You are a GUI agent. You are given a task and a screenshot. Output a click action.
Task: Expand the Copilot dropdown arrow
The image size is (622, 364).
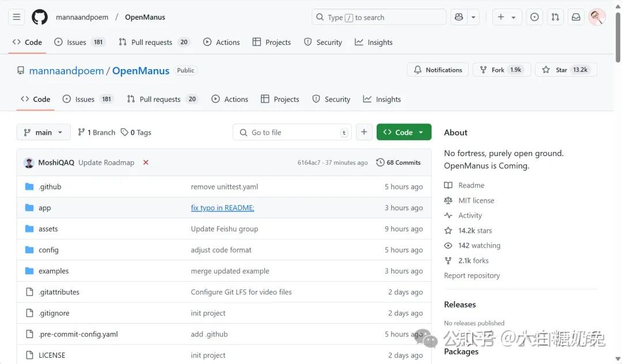click(473, 17)
